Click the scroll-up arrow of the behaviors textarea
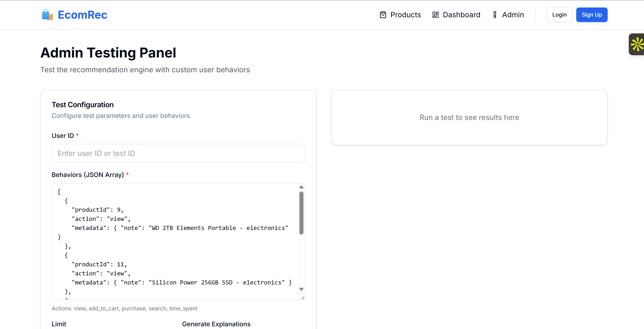644x329 pixels. [x=301, y=187]
